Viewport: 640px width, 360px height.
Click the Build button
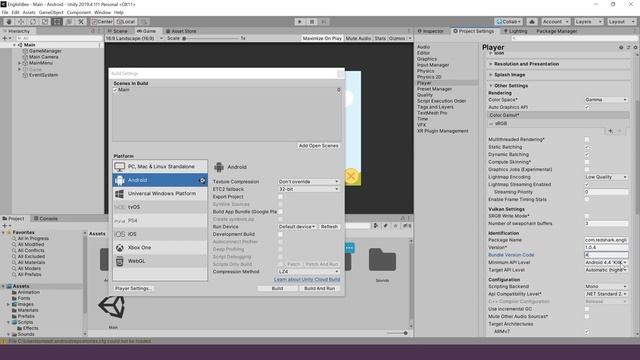pos(277,289)
